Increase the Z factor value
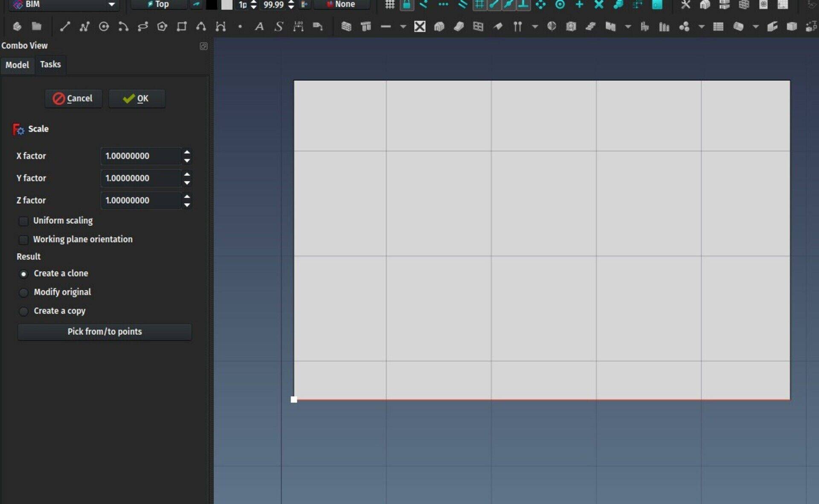 click(187, 196)
